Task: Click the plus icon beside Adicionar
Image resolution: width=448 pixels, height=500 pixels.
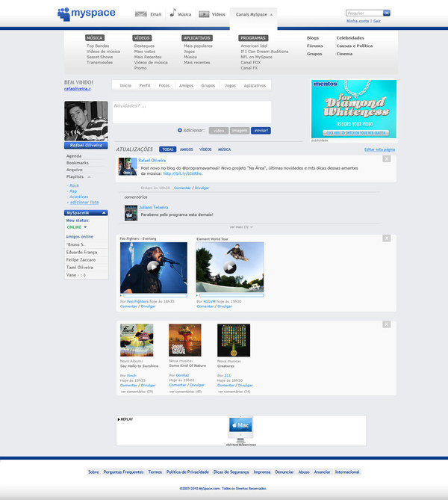Action: point(180,130)
